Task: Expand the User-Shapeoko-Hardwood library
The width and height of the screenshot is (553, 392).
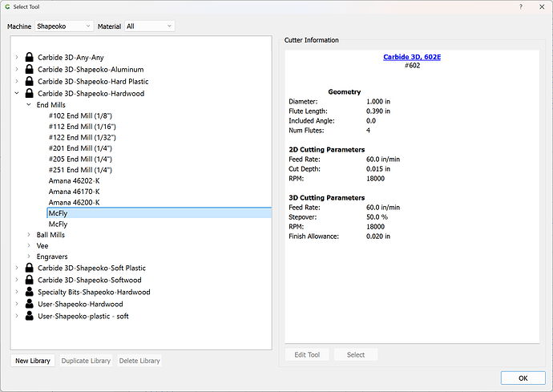Action: click(x=17, y=304)
